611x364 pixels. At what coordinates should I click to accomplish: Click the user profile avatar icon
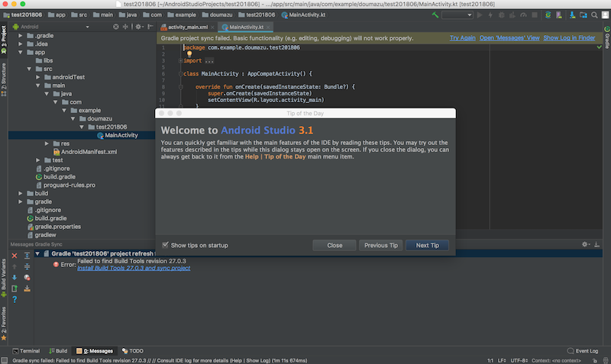pos(605,14)
